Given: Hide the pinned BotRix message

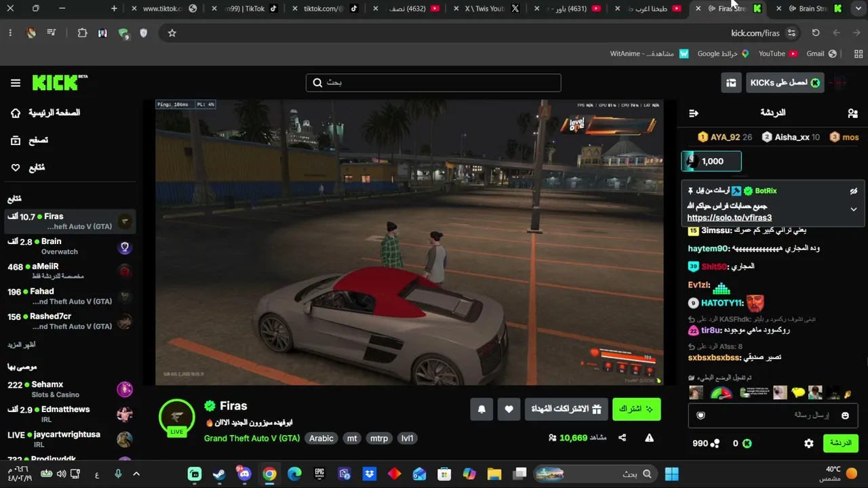Looking at the screenshot, I should [854, 191].
